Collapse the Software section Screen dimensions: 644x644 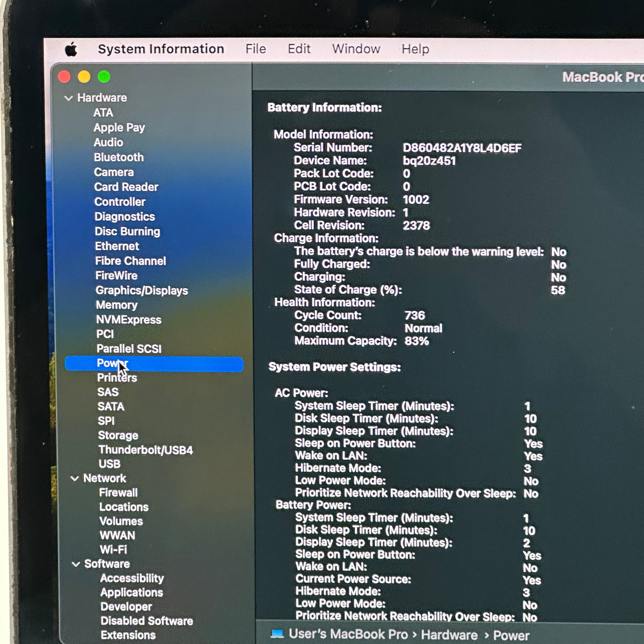(x=76, y=564)
